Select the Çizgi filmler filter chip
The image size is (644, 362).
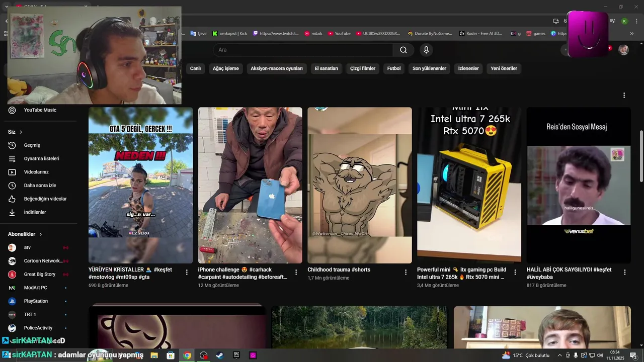(x=363, y=68)
